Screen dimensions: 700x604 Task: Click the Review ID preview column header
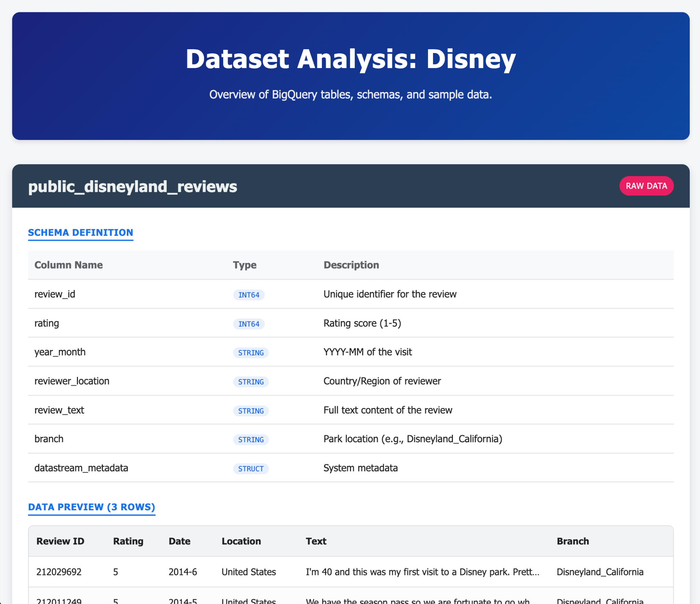pyautogui.click(x=60, y=541)
